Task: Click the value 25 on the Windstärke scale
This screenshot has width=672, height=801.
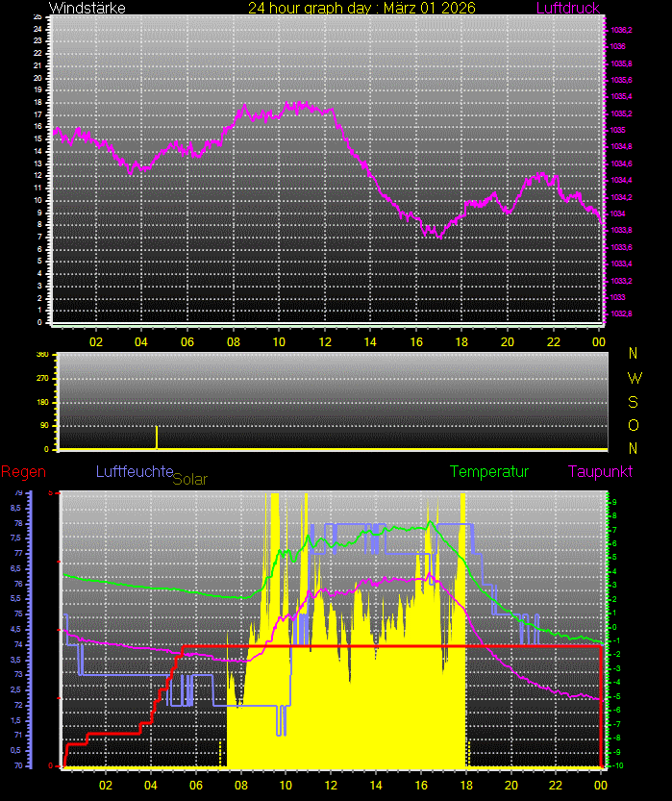Action: pos(37,17)
